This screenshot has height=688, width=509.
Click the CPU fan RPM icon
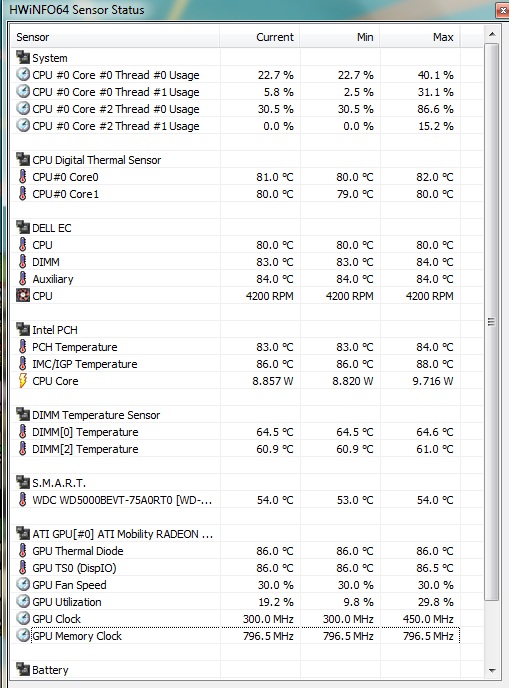coord(23,296)
